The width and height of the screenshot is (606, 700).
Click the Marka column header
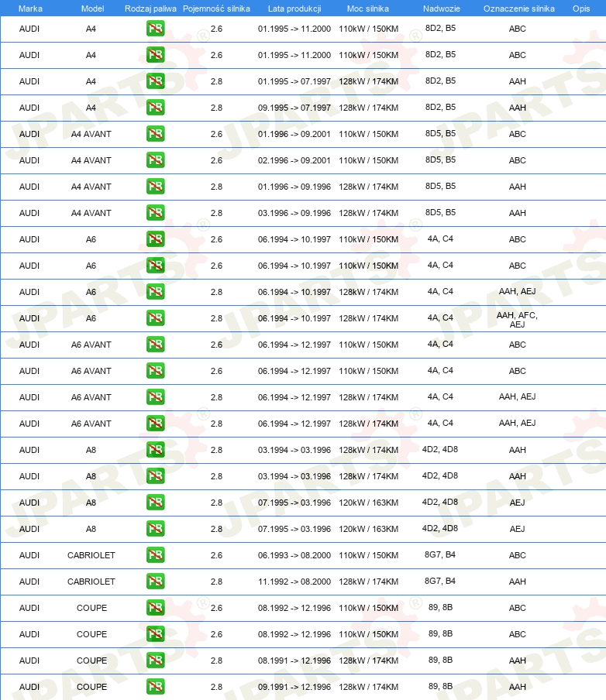pyautogui.click(x=30, y=9)
